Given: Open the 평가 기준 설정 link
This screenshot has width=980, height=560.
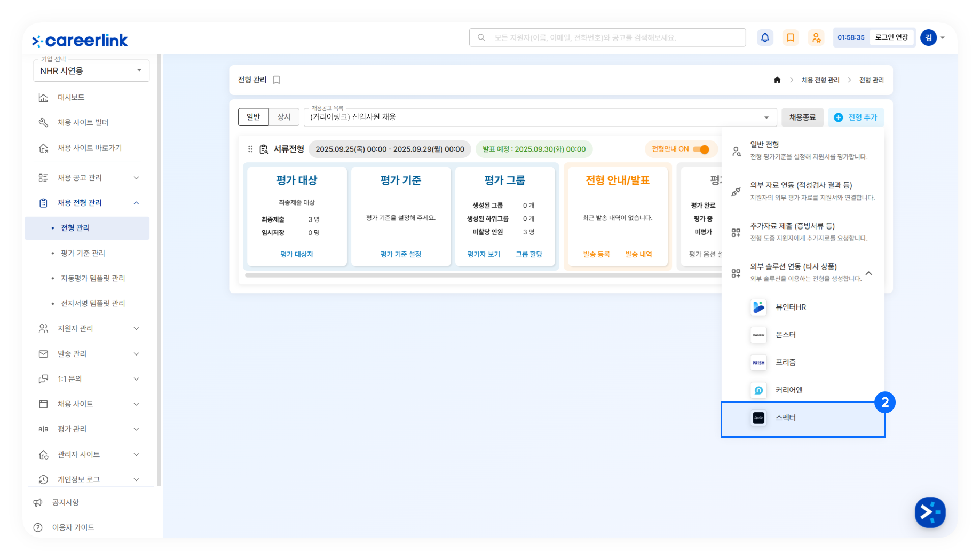Looking at the screenshot, I should [x=401, y=255].
